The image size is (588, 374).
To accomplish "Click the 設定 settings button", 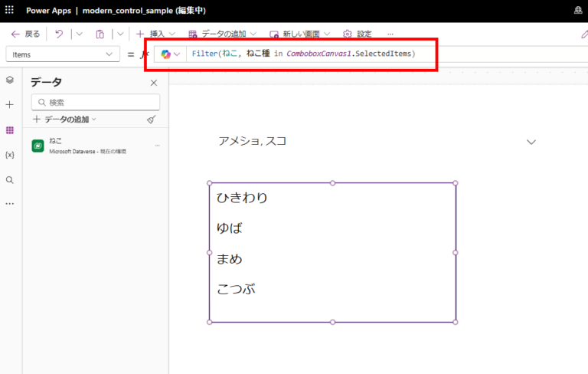I will pyautogui.click(x=358, y=34).
